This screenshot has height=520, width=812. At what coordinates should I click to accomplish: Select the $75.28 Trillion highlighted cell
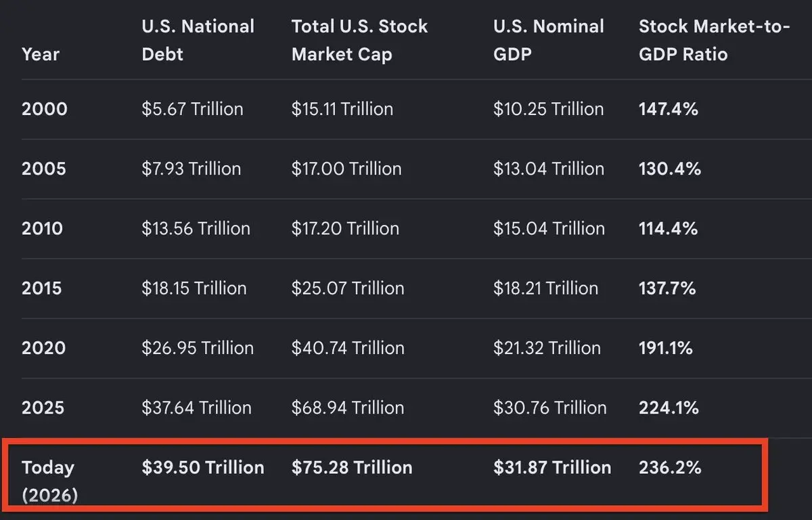(x=351, y=467)
